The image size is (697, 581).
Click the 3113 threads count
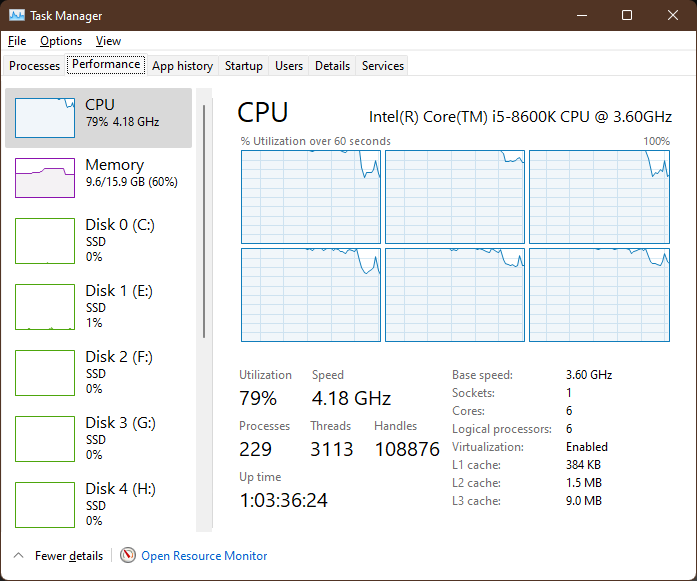point(332,449)
